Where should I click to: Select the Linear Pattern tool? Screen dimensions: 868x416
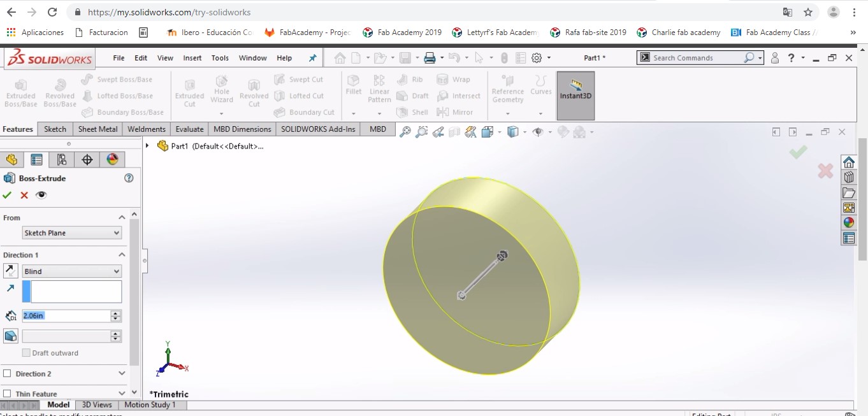[x=379, y=89]
